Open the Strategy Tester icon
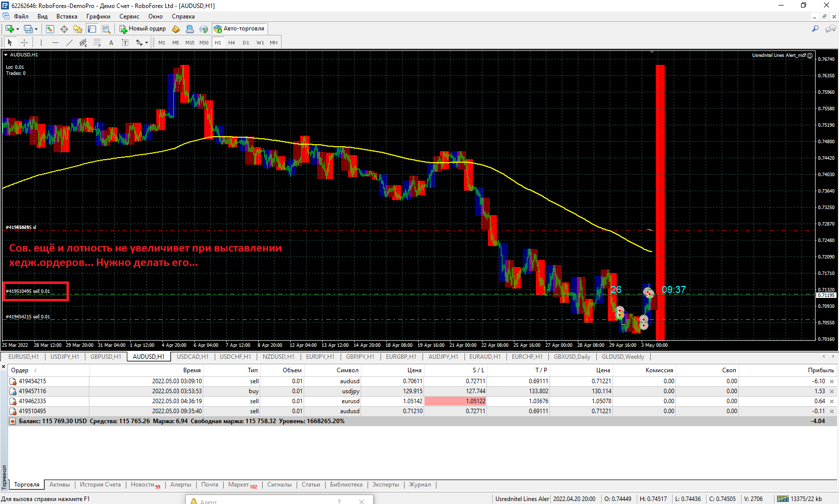839x504 pixels. point(106,29)
